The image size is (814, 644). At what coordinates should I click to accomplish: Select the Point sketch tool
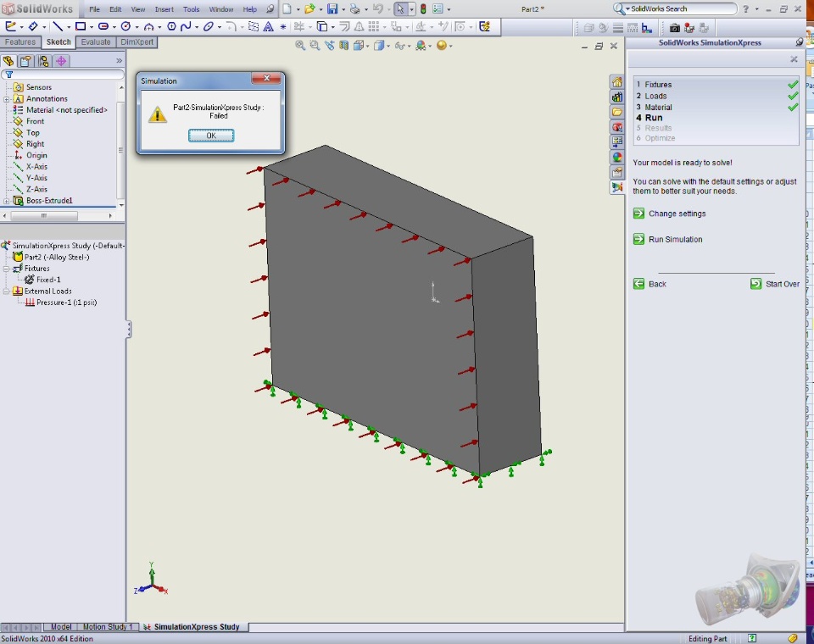point(283,26)
